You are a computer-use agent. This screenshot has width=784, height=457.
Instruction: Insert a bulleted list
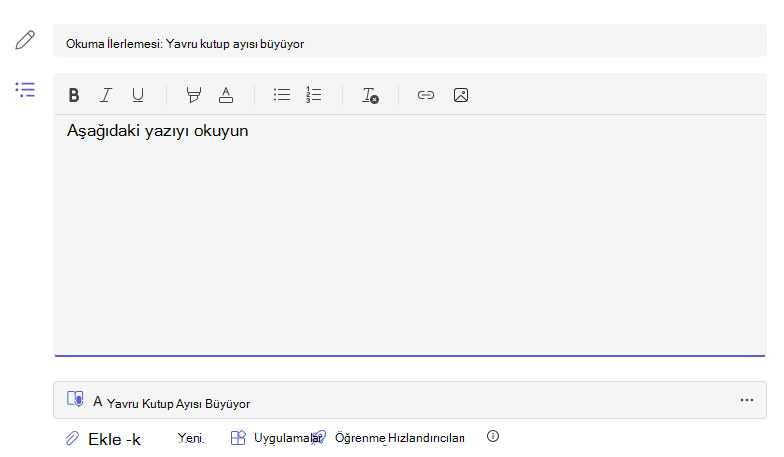[282, 94]
